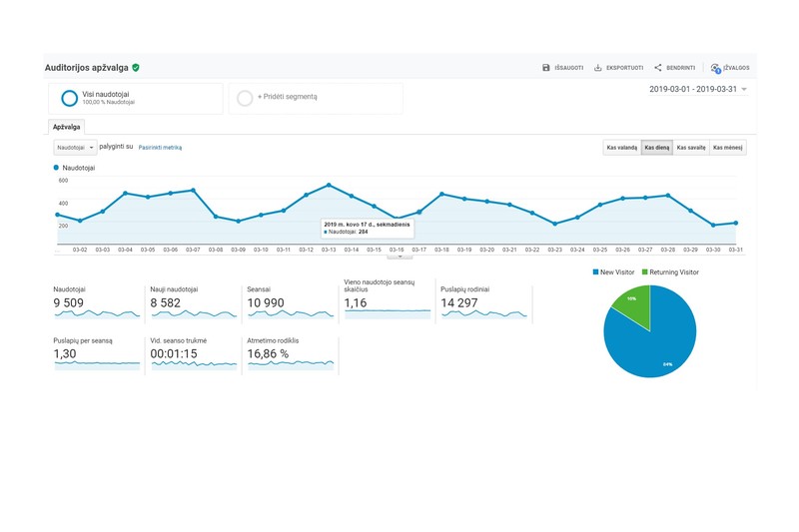
Task: Open the Apžvalga tab
Action: click(x=66, y=127)
